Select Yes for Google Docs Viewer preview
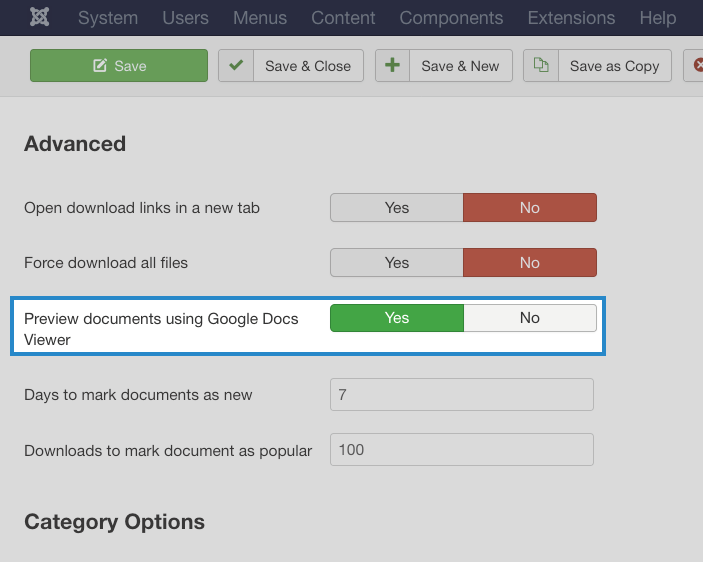The image size is (703, 562). pyautogui.click(x=397, y=318)
